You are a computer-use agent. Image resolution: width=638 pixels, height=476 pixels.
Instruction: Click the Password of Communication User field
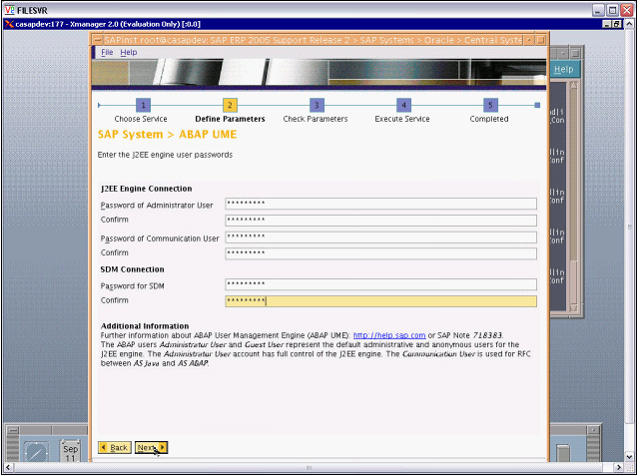click(380, 238)
